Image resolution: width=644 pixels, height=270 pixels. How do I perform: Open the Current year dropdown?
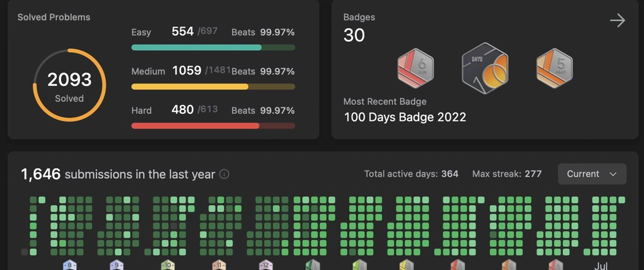[x=592, y=174]
